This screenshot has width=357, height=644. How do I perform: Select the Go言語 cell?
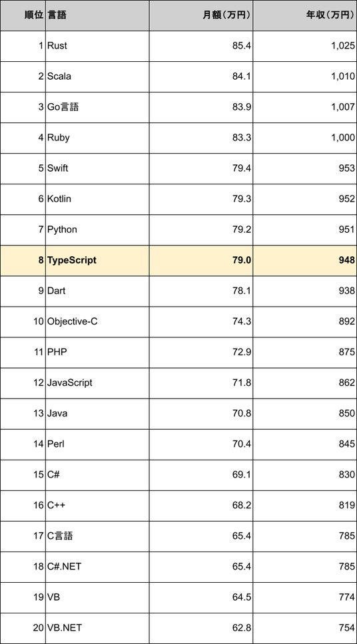coord(97,107)
